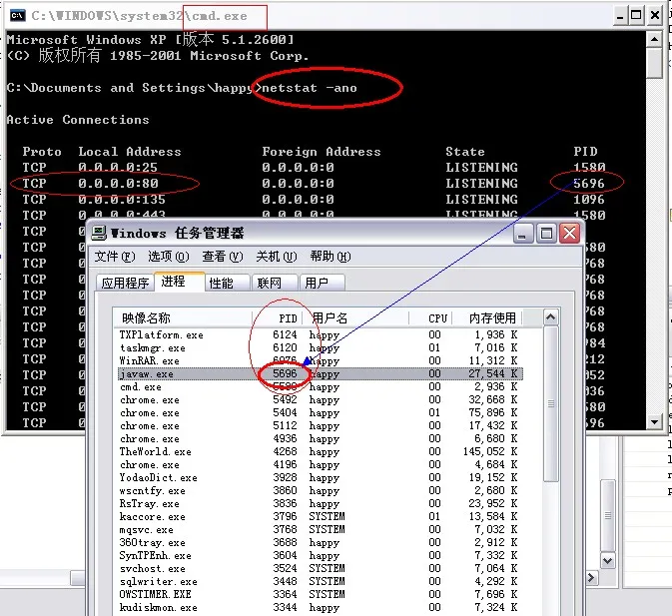
Task: Select the SynTPEnh.exe process row
Action: click(x=321, y=556)
